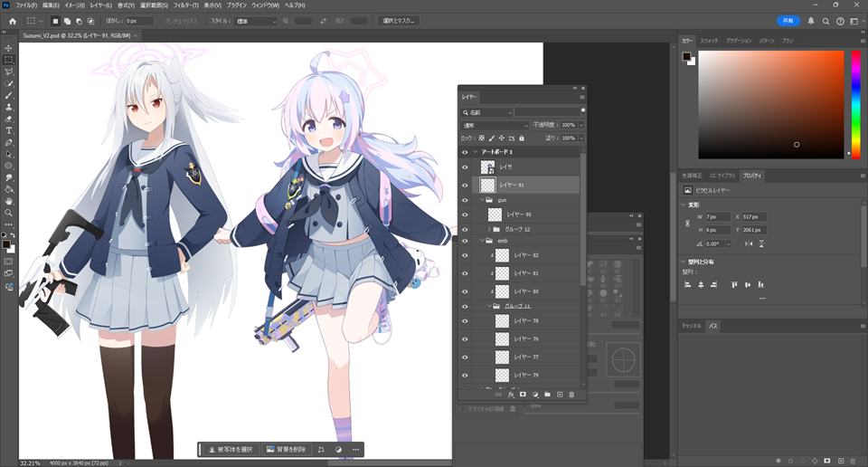Click the 背景を削除 button
Image resolution: width=868 pixels, height=467 pixels.
pyautogui.click(x=286, y=449)
